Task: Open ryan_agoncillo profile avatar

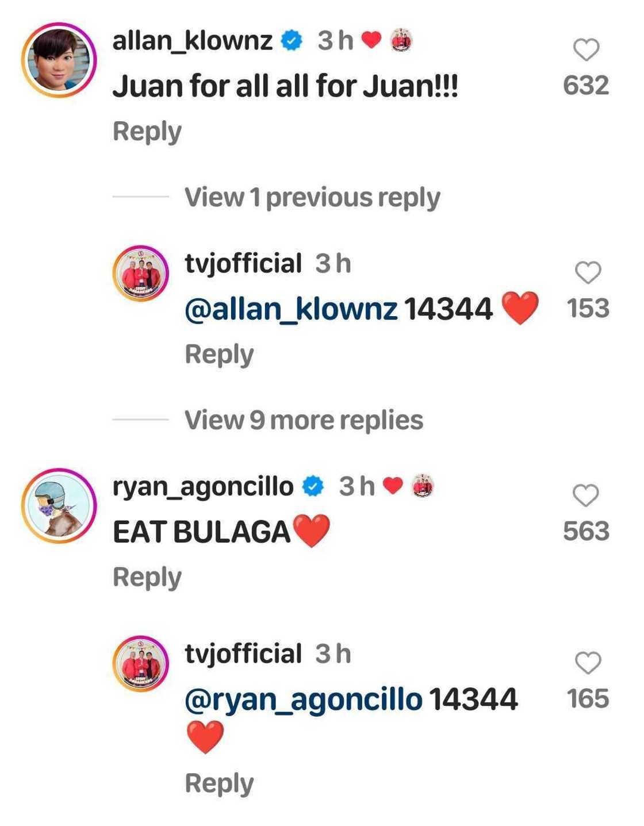Action: [x=59, y=506]
